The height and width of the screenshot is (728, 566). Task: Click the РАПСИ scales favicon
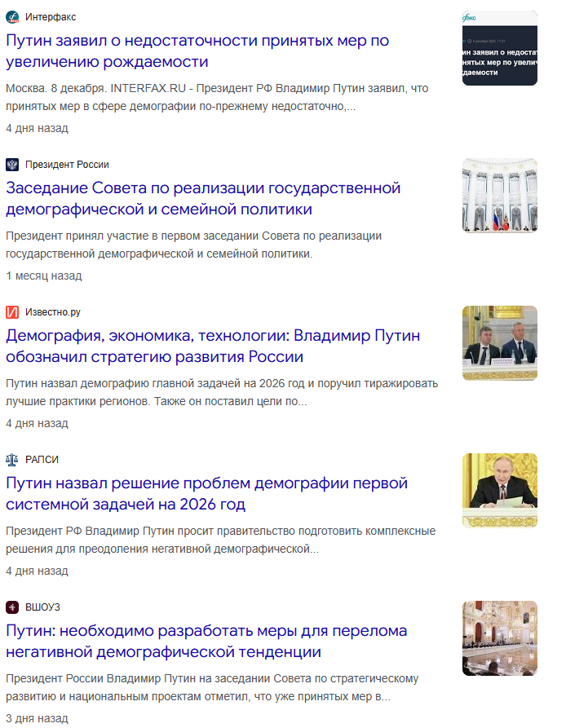pyautogui.click(x=12, y=460)
